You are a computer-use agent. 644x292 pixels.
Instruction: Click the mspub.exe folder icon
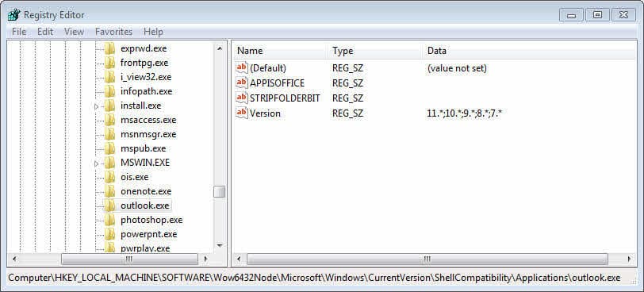(x=109, y=148)
